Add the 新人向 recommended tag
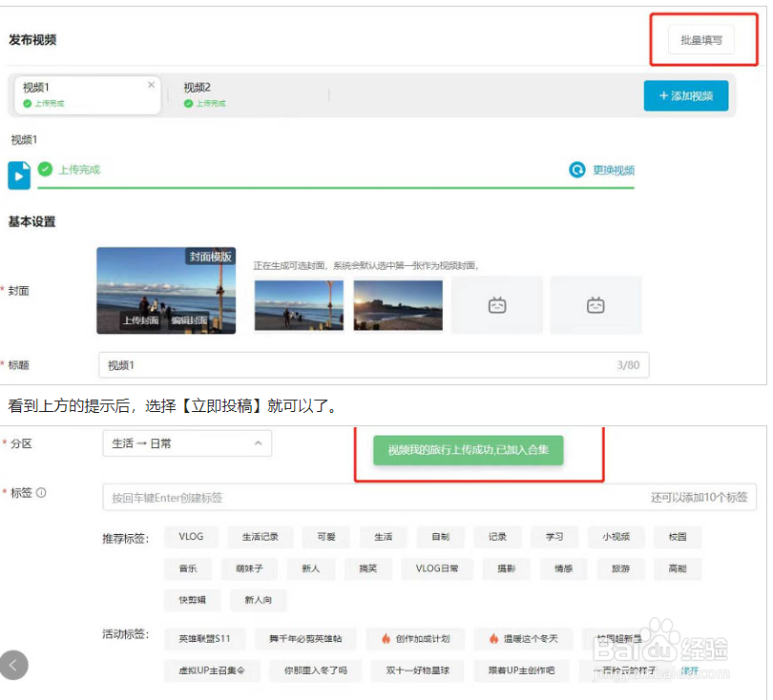Image resolution: width=773 pixels, height=700 pixels. point(258,600)
